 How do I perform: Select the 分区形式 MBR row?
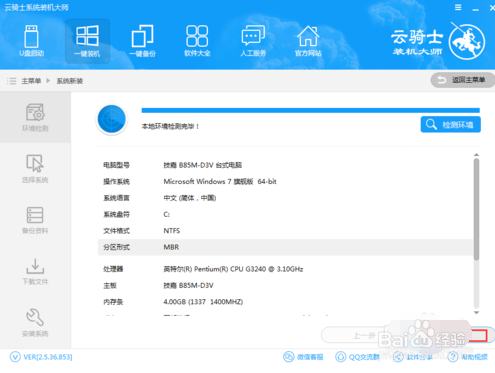(285, 247)
